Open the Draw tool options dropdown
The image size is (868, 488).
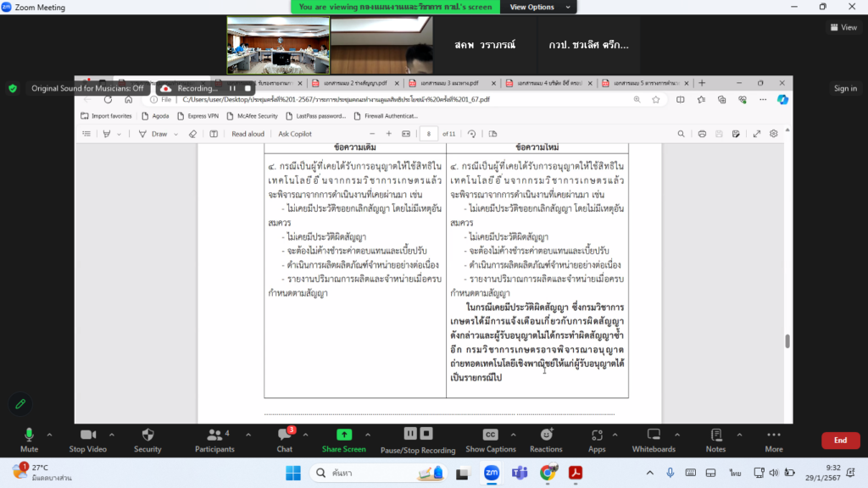coord(176,134)
